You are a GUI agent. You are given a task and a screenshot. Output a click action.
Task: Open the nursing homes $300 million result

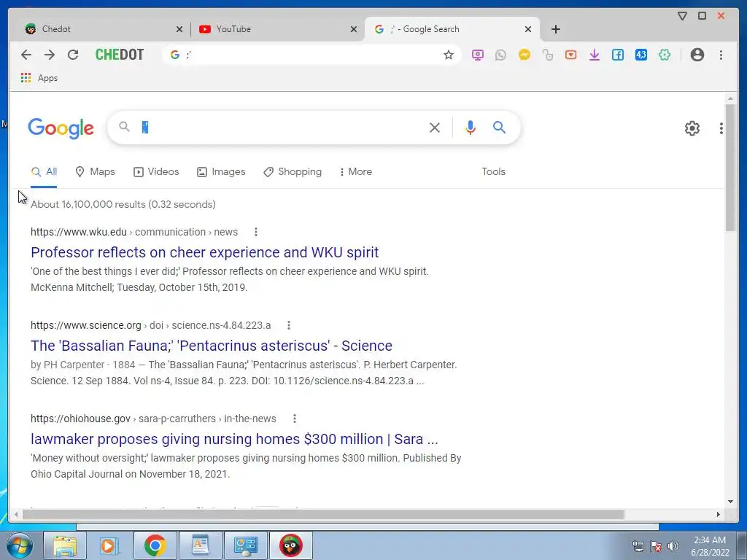click(x=234, y=439)
